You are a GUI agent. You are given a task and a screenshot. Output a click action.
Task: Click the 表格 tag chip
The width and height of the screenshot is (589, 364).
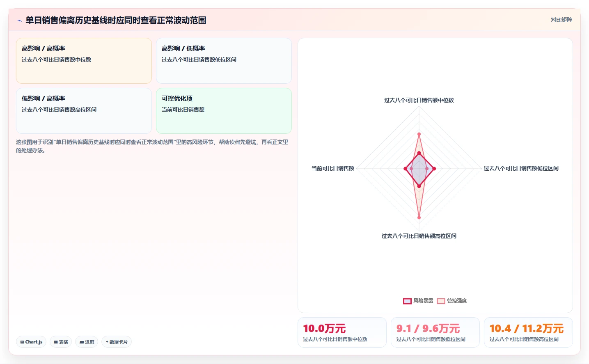coord(61,342)
